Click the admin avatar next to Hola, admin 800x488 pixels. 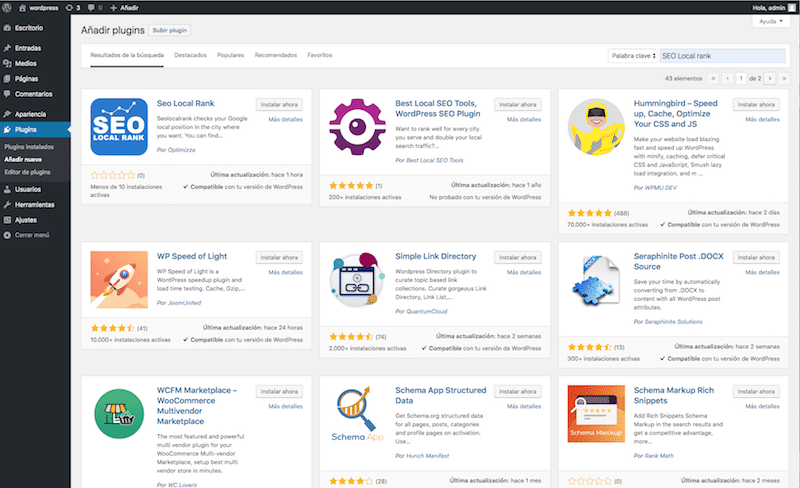point(792,7)
